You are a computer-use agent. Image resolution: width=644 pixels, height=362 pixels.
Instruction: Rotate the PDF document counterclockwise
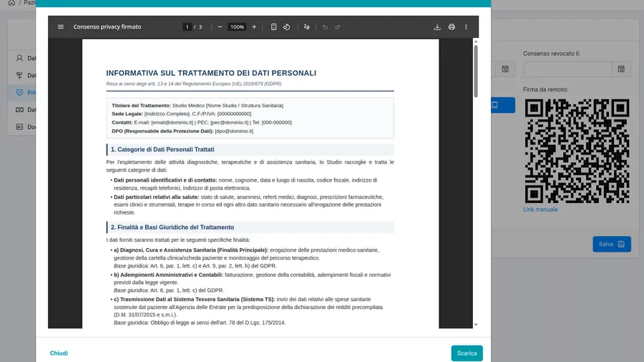coord(287,26)
